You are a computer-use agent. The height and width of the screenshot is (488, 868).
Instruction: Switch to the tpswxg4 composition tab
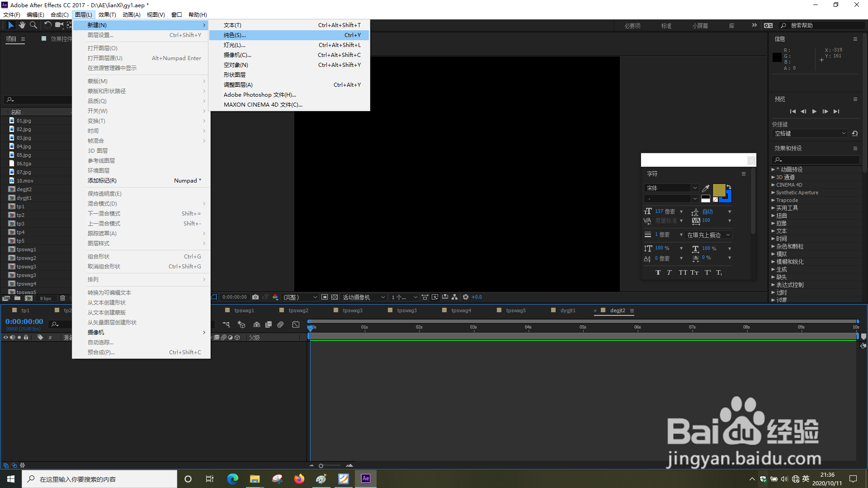pos(461,310)
